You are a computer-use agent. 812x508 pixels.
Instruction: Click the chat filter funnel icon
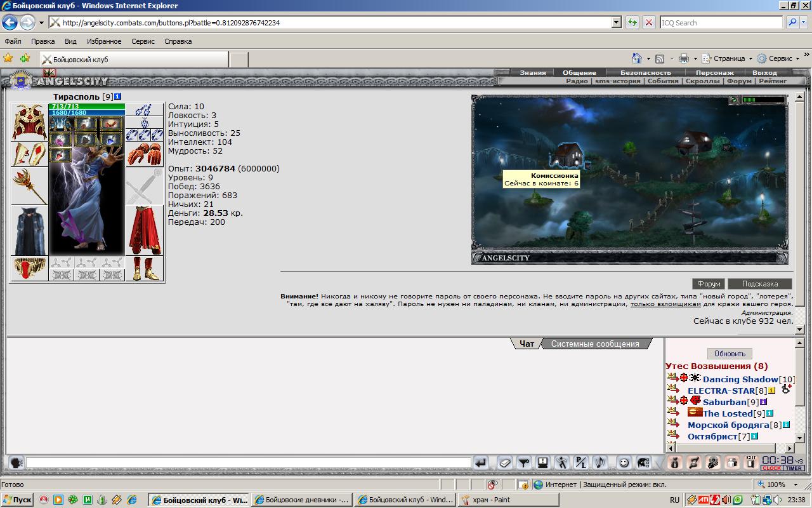click(524, 463)
